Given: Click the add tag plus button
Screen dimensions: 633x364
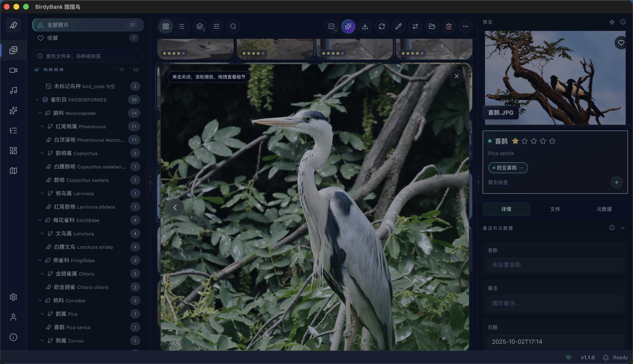Looking at the screenshot, I should point(616,182).
